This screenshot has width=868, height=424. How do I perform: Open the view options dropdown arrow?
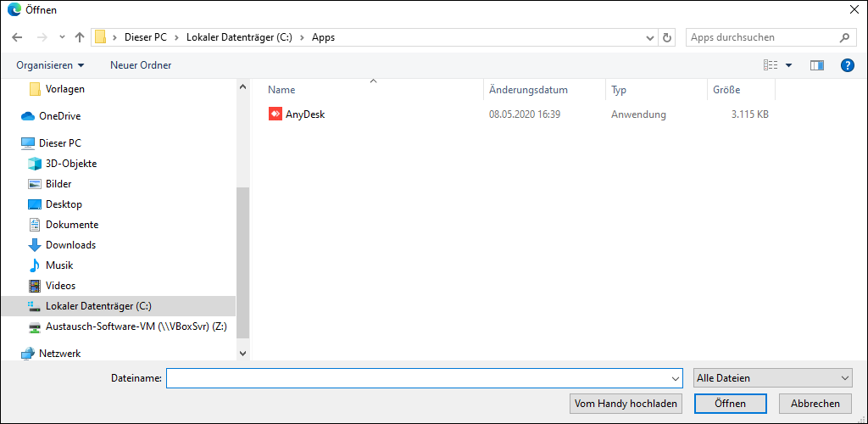[789, 65]
